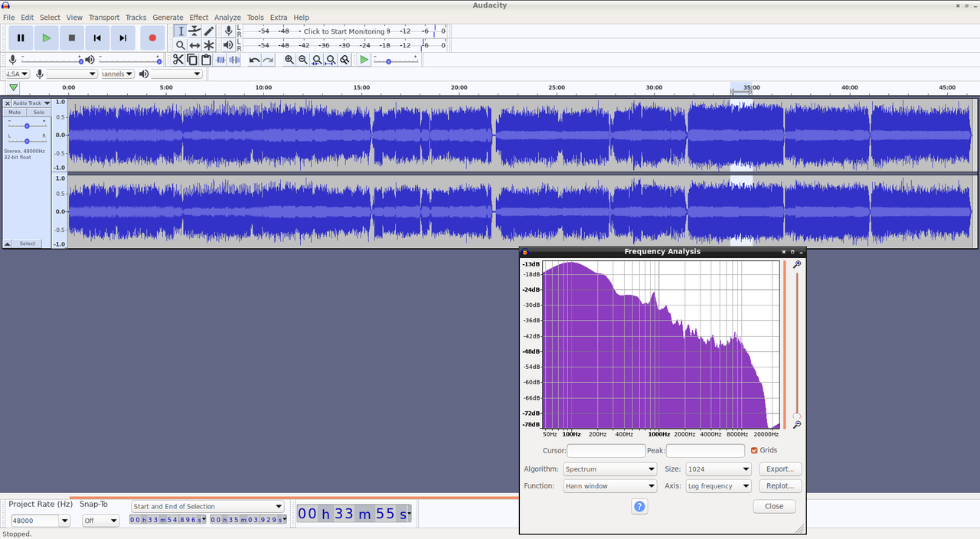Click the Export... button
Image resolution: width=980 pixels, height=539 pixels.
pyautogui.click(x=780, y=469)
